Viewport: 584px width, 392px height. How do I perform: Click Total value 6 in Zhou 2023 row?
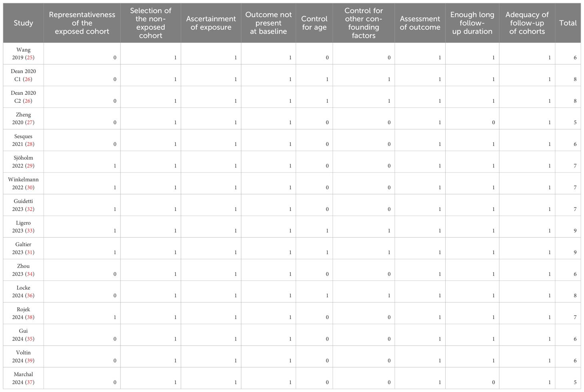coord(575,274)
